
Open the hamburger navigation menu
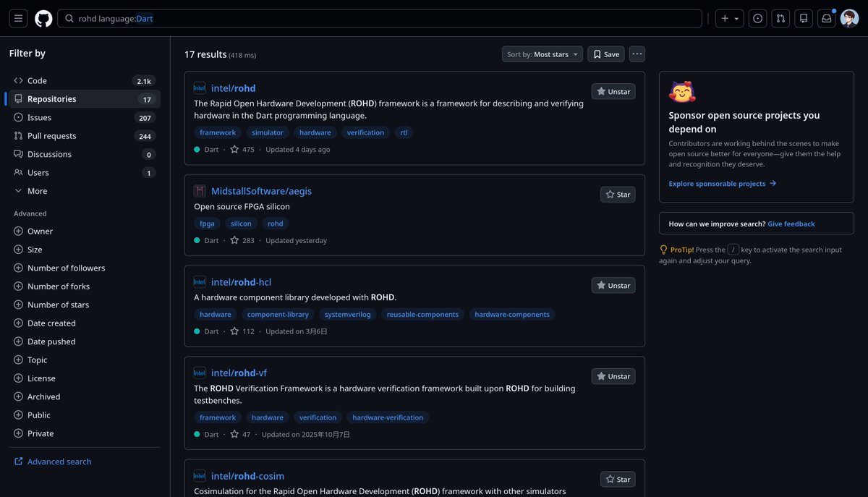(18, 18)
